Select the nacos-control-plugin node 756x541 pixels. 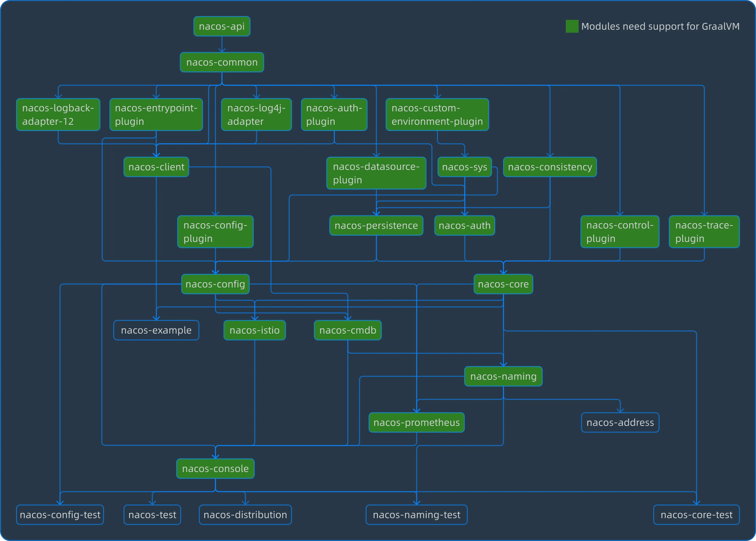(620, 232)
